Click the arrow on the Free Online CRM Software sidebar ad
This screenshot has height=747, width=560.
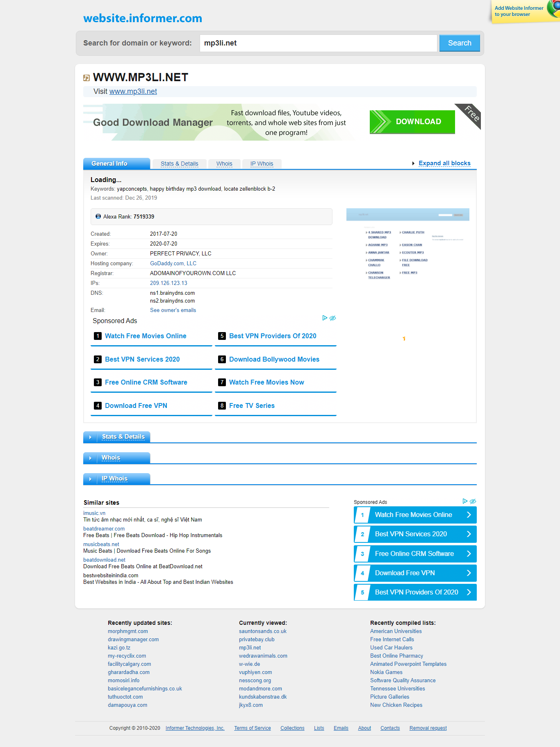(469, 554)
